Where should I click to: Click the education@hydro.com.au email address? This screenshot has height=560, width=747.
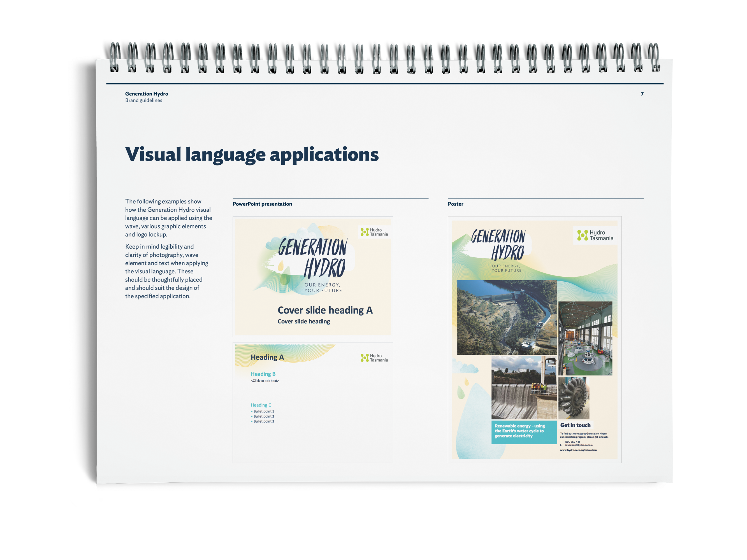[579, 445]
